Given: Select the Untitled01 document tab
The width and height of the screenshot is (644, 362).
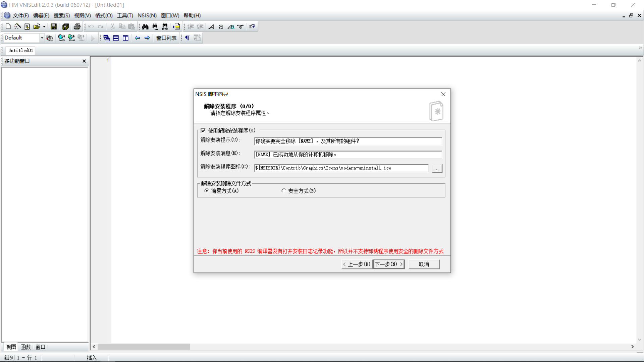Looking at the screenshot, I should click(x=21, y=50).
